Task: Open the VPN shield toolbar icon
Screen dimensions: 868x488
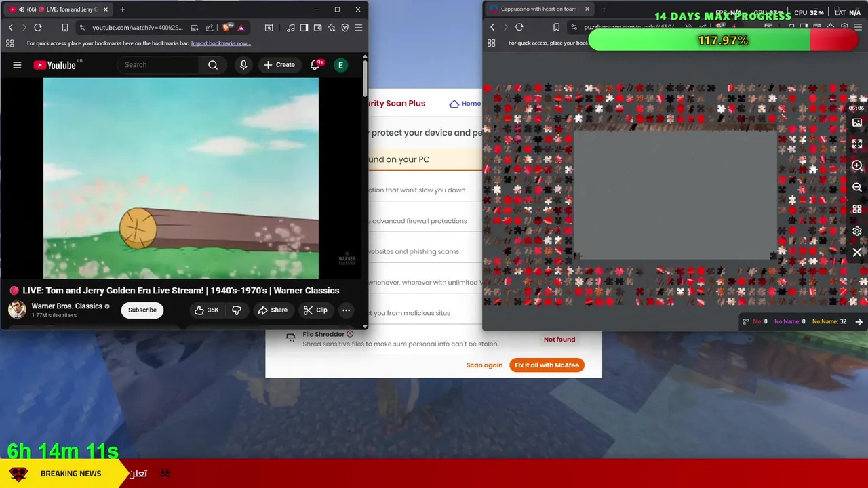Action: pos(344,28)
